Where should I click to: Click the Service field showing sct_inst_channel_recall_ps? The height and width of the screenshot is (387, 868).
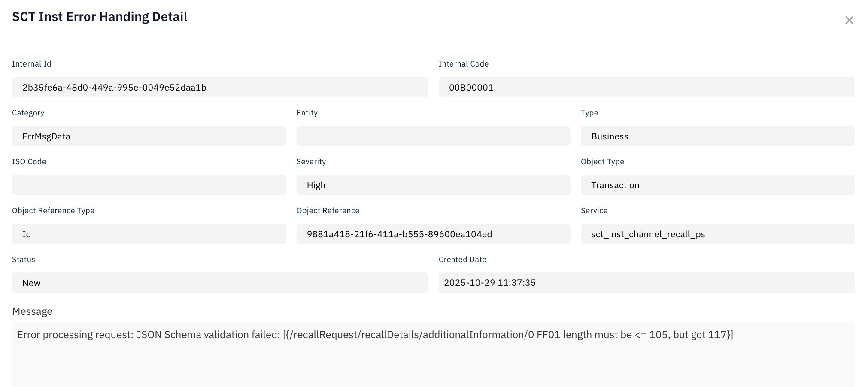(717, 234)
